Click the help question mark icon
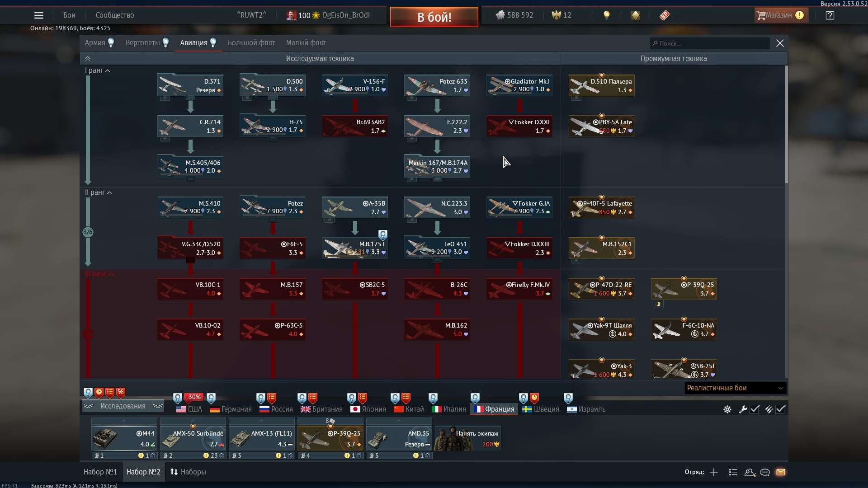 [x=830, y=15]
